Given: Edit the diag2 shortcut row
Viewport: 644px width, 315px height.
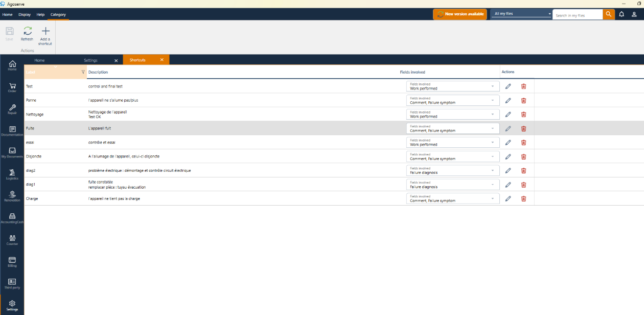Looking at the screenshot, I should point(508,170).
